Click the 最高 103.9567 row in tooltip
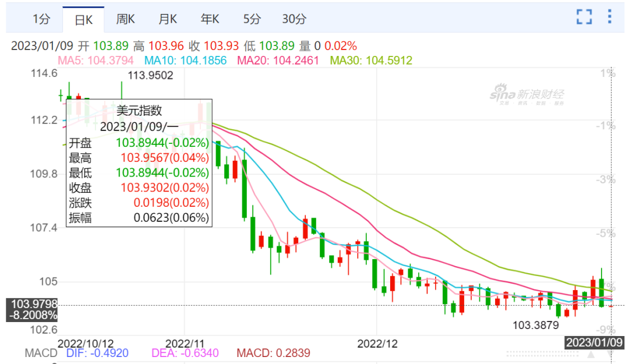This screenshot has height=364, width=629. click(139, 158)
